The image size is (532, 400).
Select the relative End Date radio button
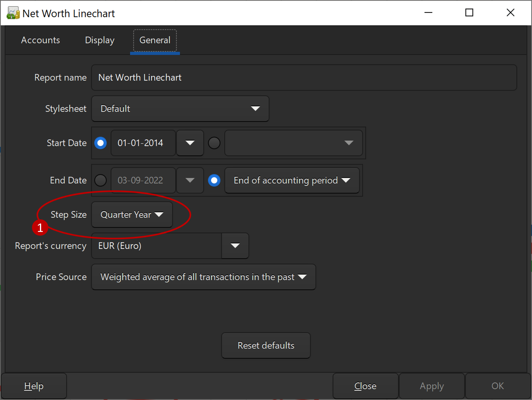coord(214,180)
